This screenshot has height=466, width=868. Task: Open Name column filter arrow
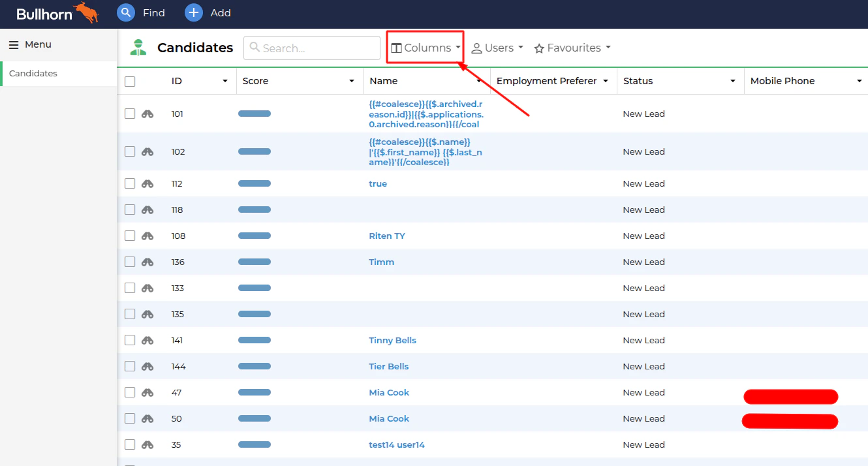(x=479, y=81)
